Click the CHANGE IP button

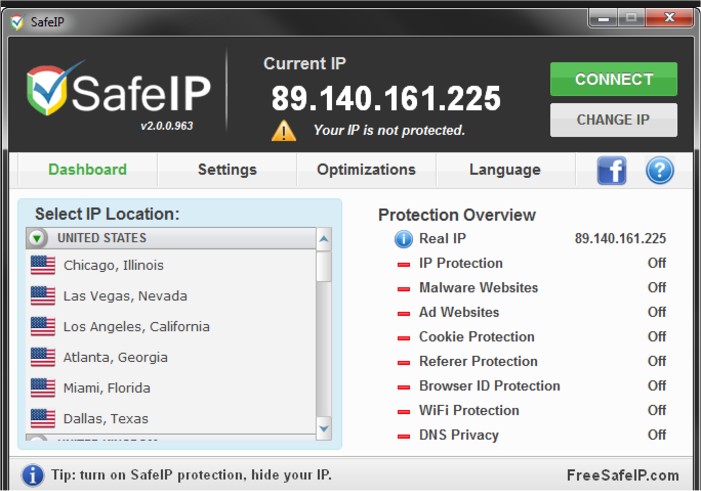tap(613, 120)
